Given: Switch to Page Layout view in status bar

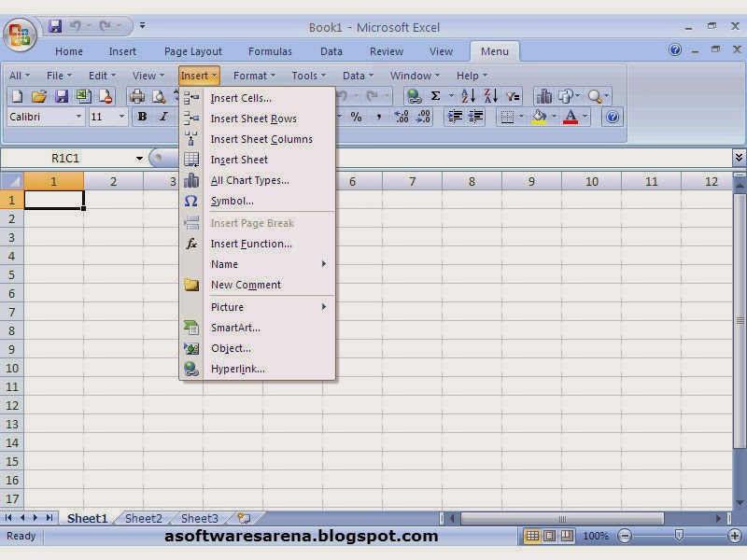Looking at the screenshot, I should (x=549, y=536).
